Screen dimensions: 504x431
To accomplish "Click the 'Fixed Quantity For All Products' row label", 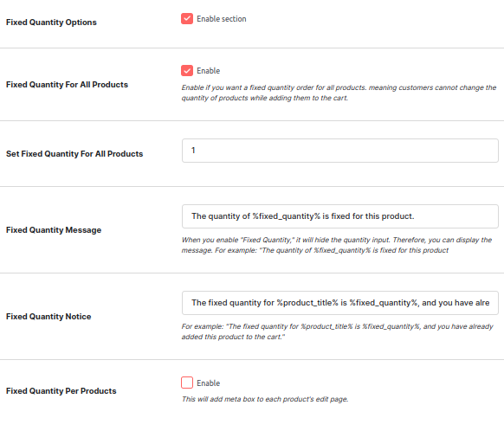I will point(67,85).
